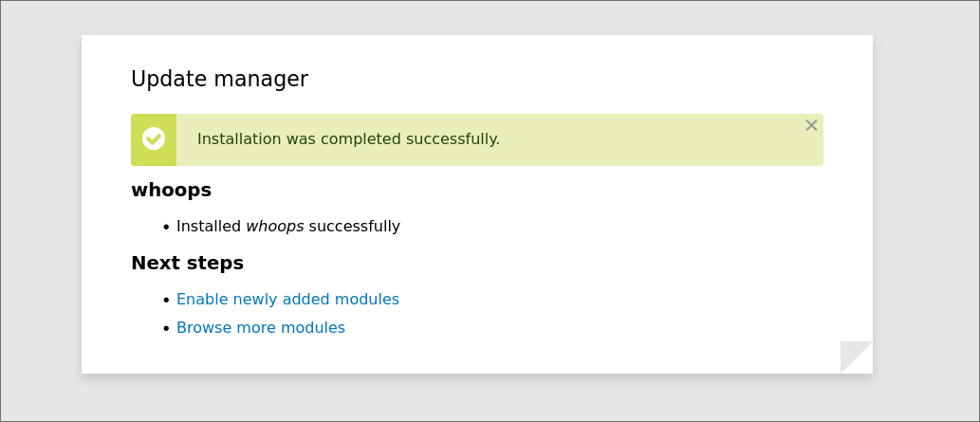
Task: Click the Update manager page title
Action: (x=219, y=80)
